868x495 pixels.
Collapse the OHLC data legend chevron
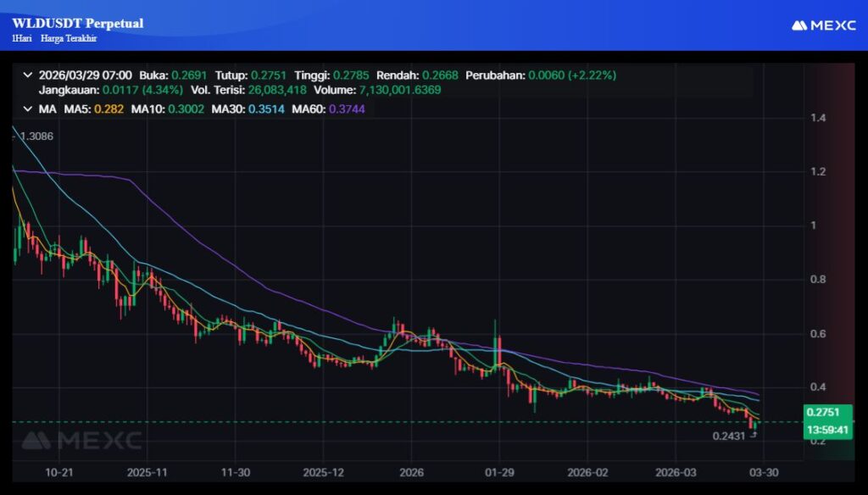coord(28,75)
